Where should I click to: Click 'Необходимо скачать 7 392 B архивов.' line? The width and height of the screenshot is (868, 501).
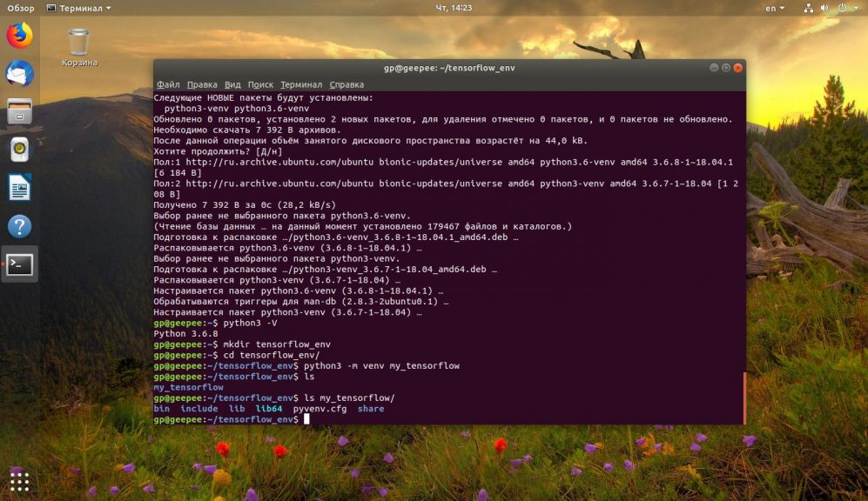247,130
